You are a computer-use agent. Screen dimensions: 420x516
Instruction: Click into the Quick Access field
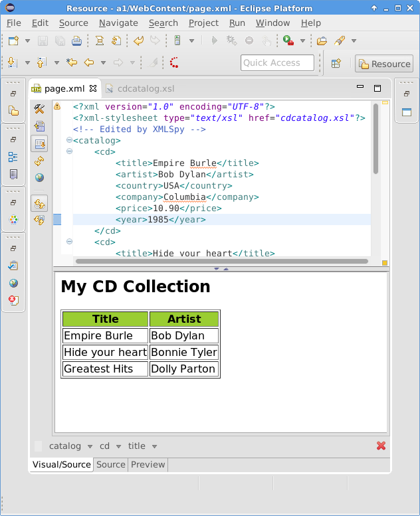tap(278, 63)
